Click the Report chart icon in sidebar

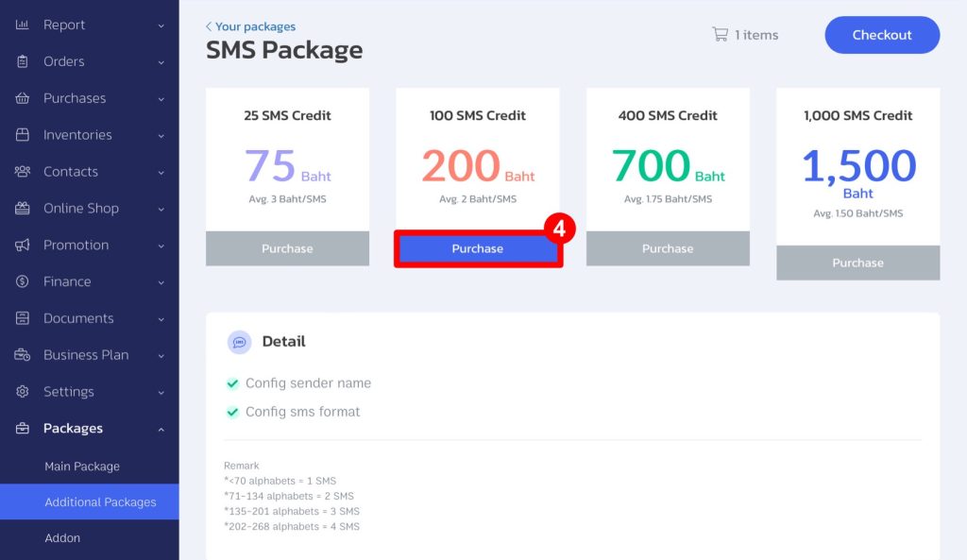[x=23, y=25]
